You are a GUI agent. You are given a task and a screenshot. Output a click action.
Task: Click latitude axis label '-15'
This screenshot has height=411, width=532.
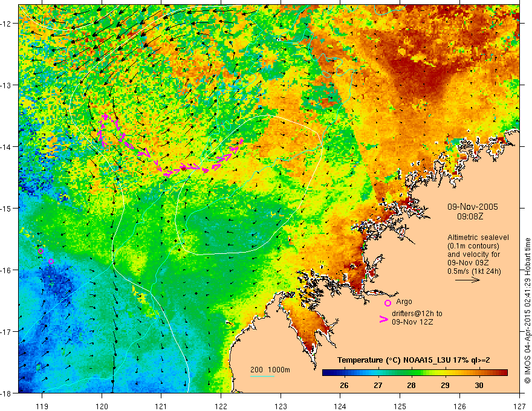(6, 208)
